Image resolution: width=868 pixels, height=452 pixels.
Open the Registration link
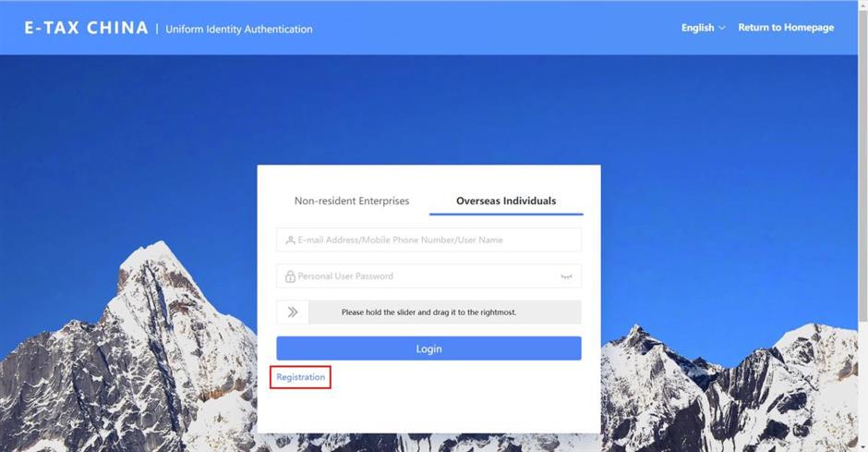pyautogui.click(x=301, y=377)
